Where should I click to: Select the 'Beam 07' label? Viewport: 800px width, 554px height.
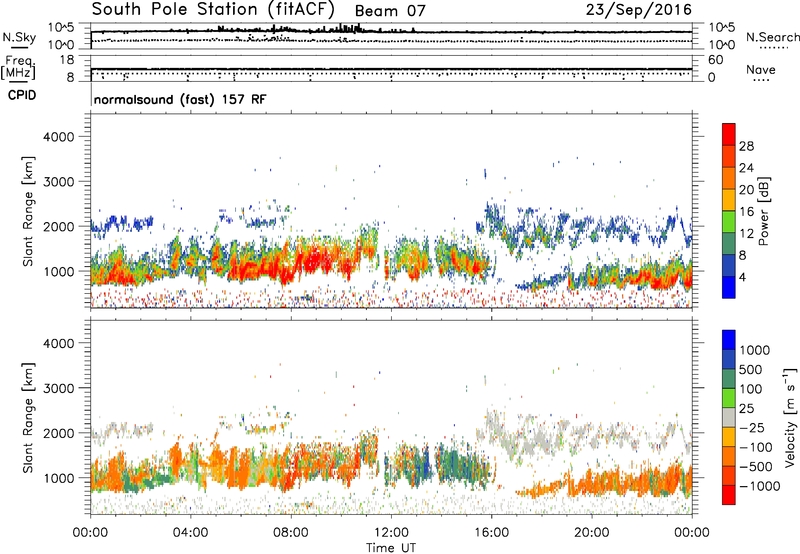(x=390, y=11)
